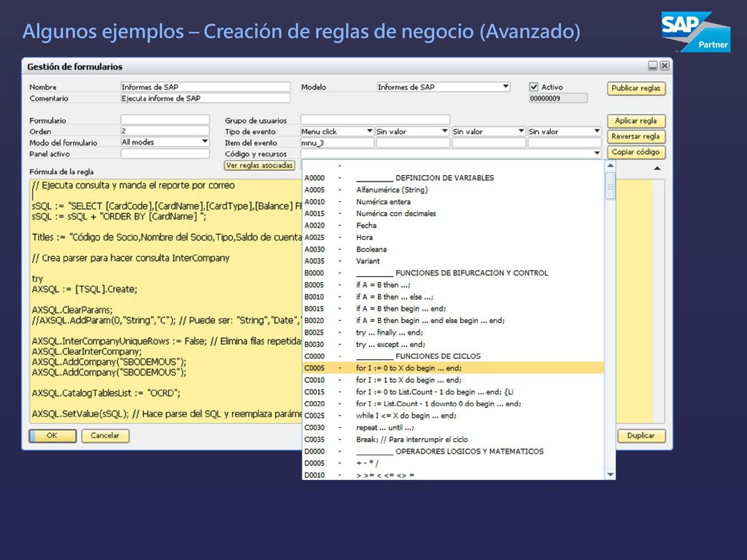Click the Orden input field
Image resolution: width=747 pixels, height=560 pixels.
165,131
